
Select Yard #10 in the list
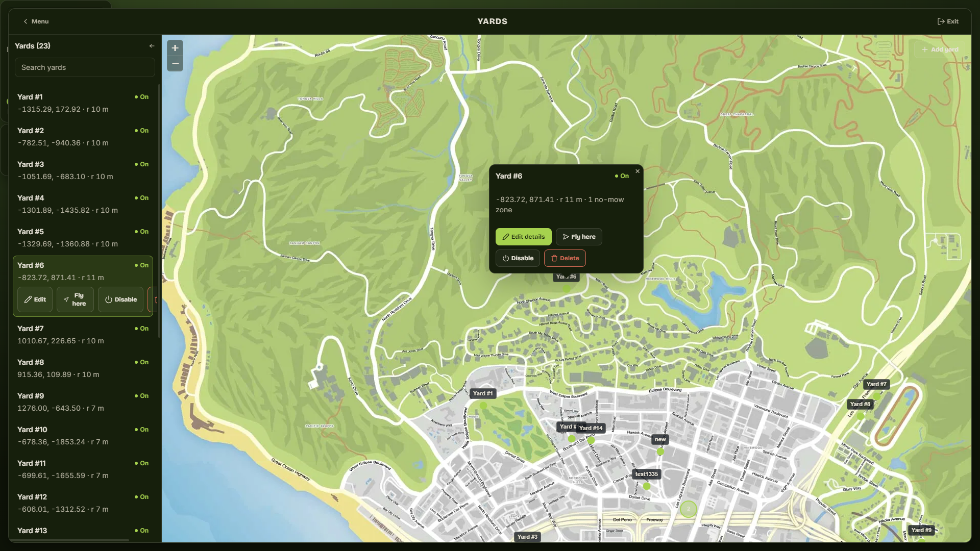[x=83, y=436]
